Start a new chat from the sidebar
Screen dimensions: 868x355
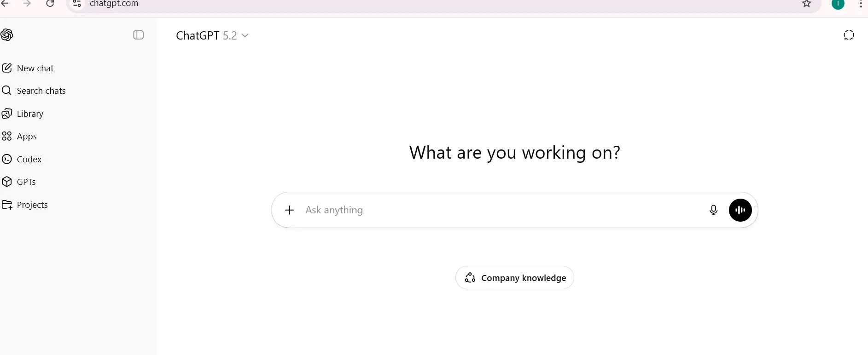click(28, 68)
